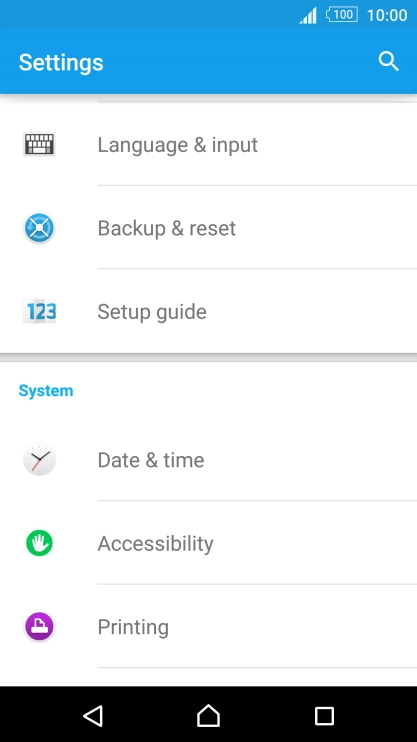Tap the green hand Accessibility icon
The height and width of the screenshot is (742, 417).
pyautogui.click(x=39, y=543)
